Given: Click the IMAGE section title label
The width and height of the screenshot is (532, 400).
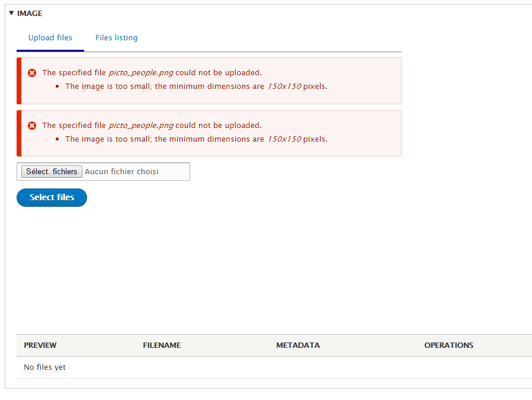Looking at the screenshot, I should point(31,12).
